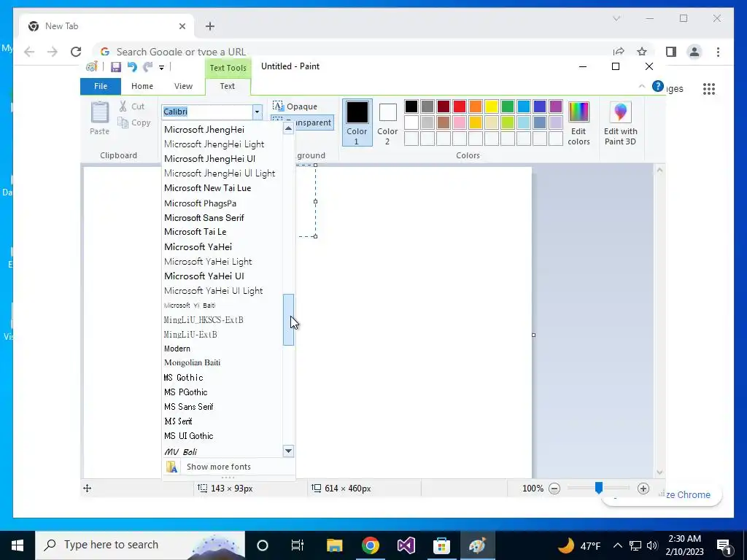Collapse the font family dropdown arrow

click(x=258, y=112)
